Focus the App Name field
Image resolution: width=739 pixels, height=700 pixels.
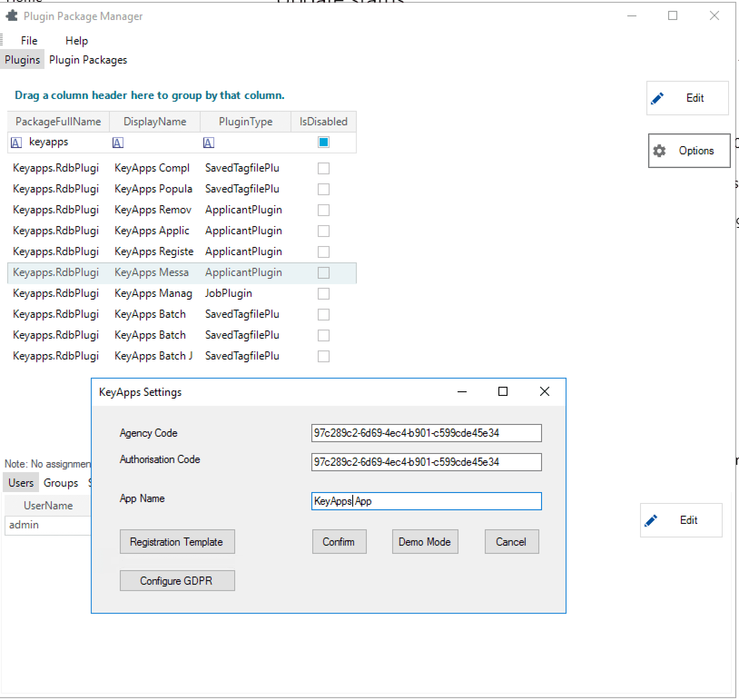coord(426,501)
